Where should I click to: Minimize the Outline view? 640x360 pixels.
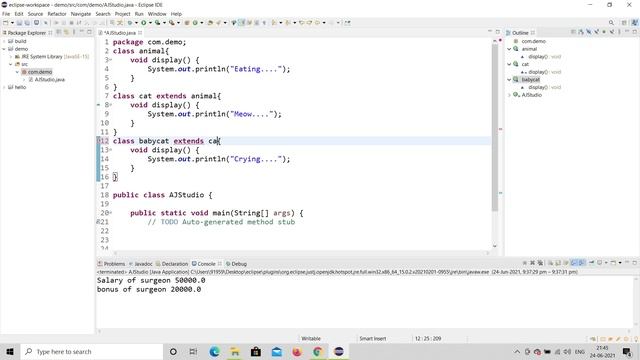point(627,32)
